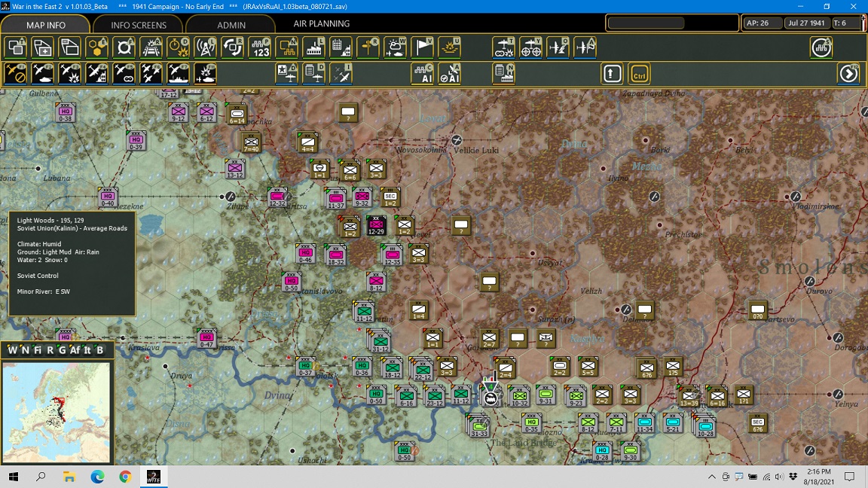This screenshot has width=868, height=488.
Task: Open Google Chrome from the taskbar
Action: 125,477
